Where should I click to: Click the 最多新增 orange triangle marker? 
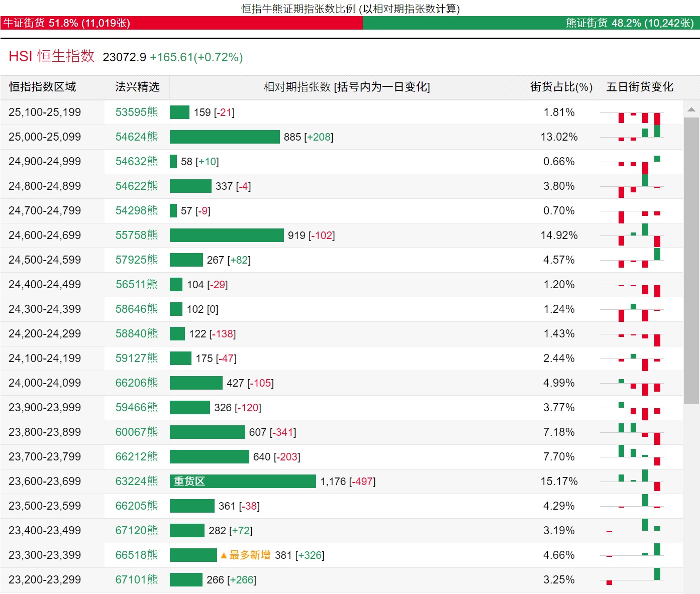point(224,555)
